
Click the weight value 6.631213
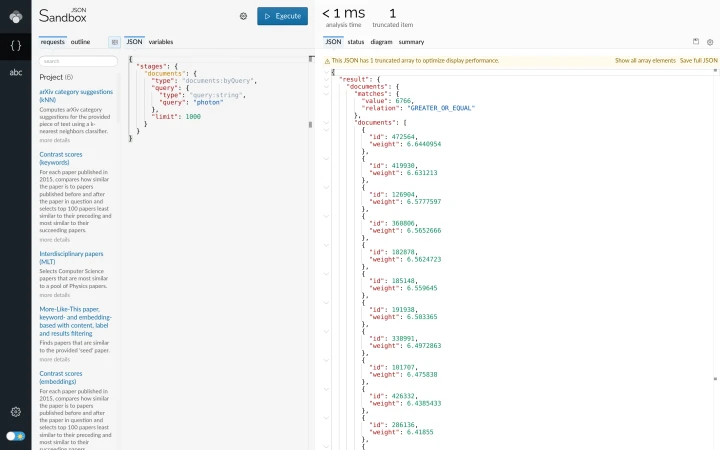tap(422, 173)
